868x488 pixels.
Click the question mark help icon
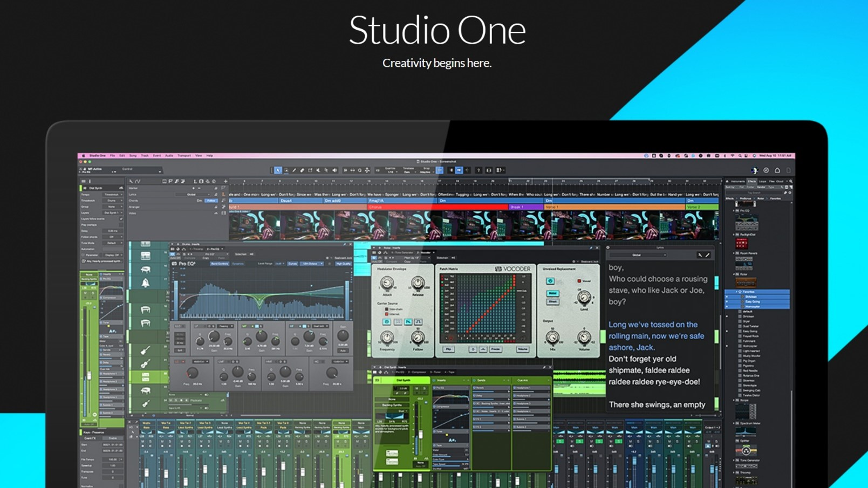479,170
